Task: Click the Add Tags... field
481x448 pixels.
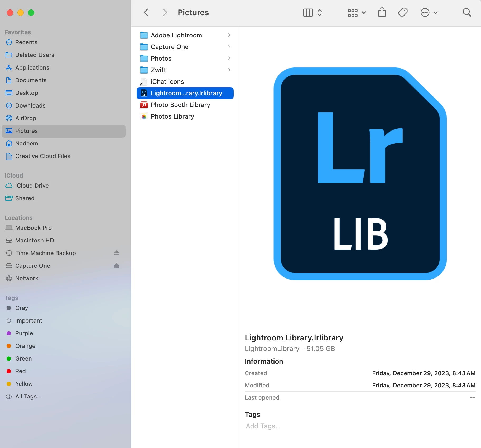Action: [263, 426]
